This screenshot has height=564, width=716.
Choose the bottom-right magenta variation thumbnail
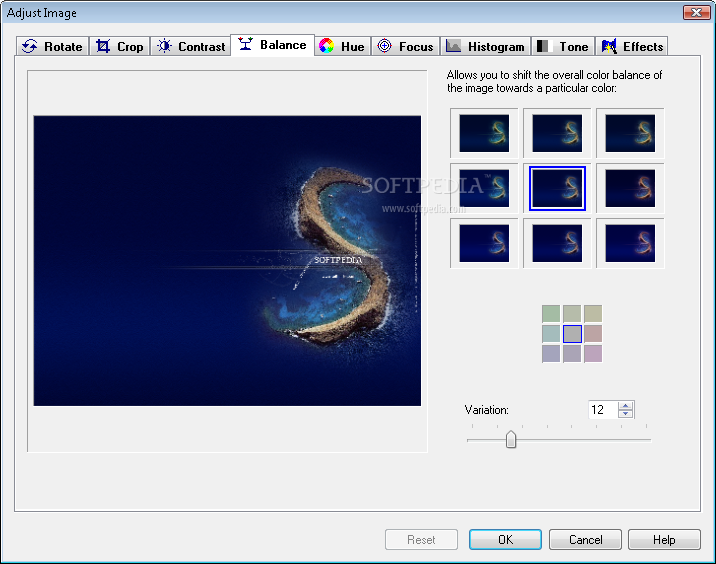click(630, 243)
